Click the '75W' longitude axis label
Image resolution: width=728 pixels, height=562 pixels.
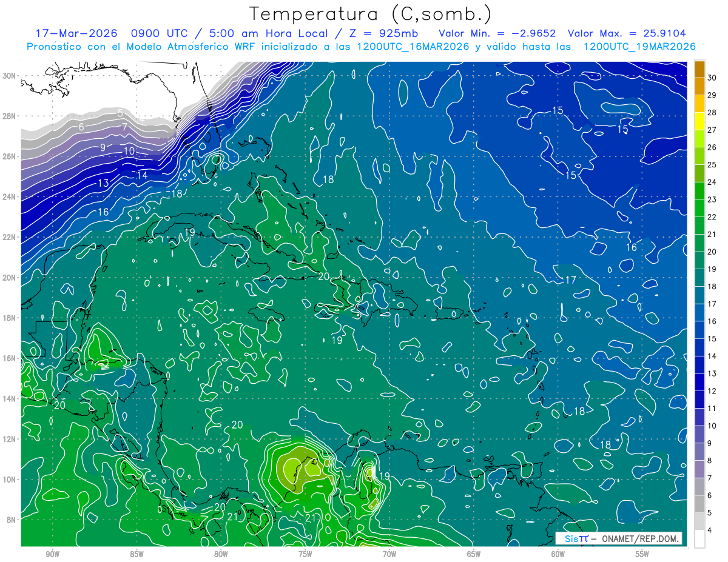[x=305, y=555]
